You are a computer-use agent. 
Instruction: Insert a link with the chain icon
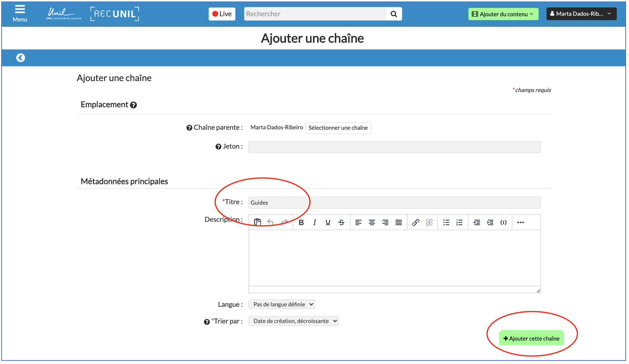point(415,222)
